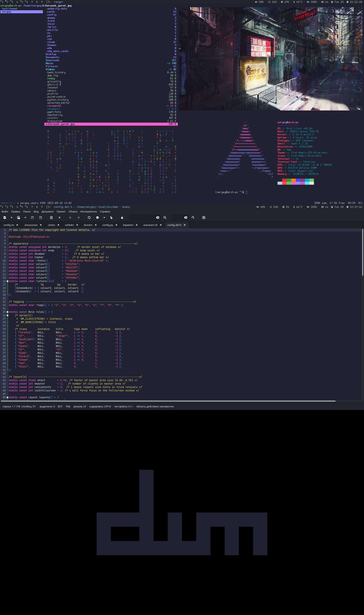Open the Сборка menu
The height and width of the screenshot is (615, 364).
tap(73, 212)
